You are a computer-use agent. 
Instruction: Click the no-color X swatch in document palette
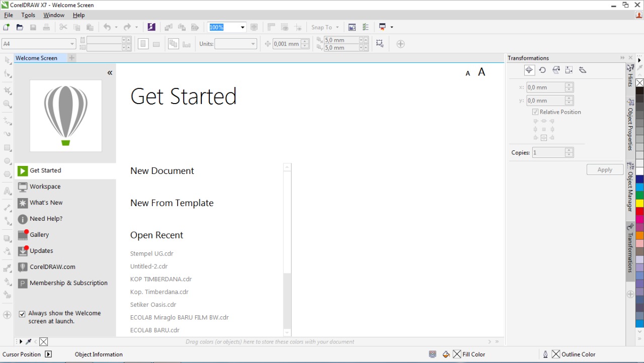(44, 342)
